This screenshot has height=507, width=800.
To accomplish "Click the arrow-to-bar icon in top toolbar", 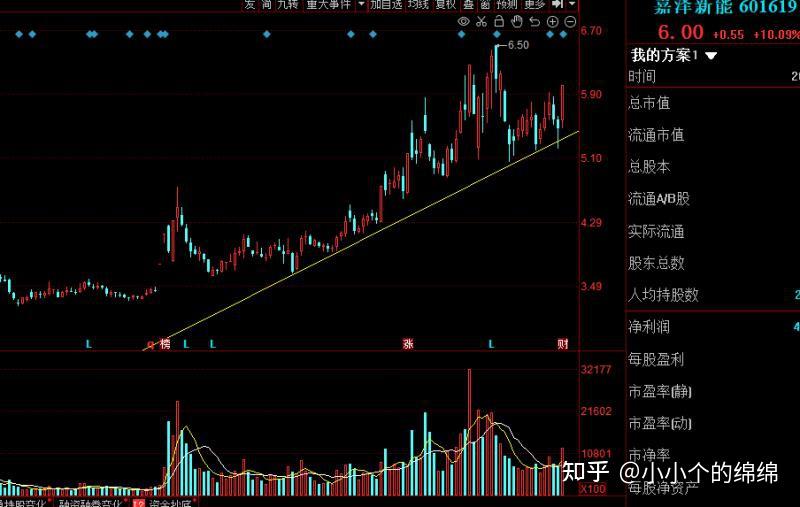I will (x=557, y=5).
